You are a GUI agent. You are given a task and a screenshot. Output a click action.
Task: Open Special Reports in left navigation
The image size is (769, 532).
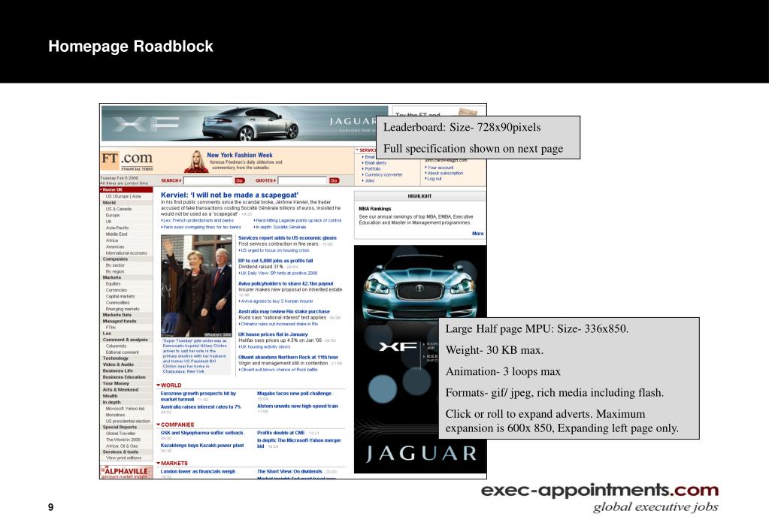click(x=120, y=427)
